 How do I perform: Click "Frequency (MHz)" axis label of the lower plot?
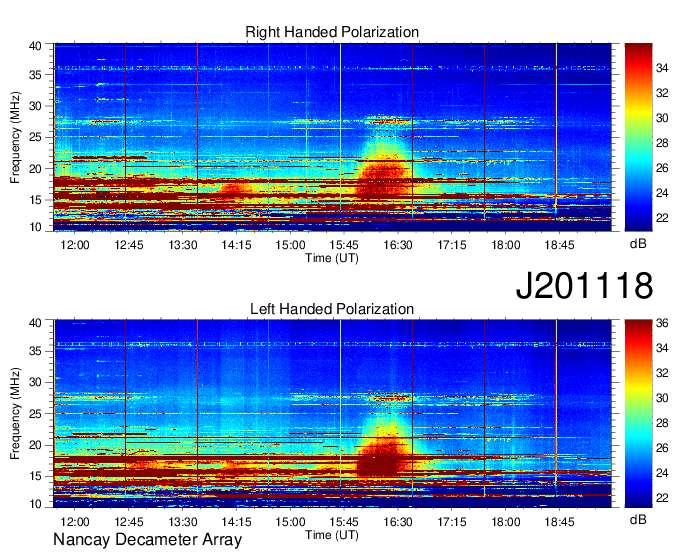tap(15, 414)
